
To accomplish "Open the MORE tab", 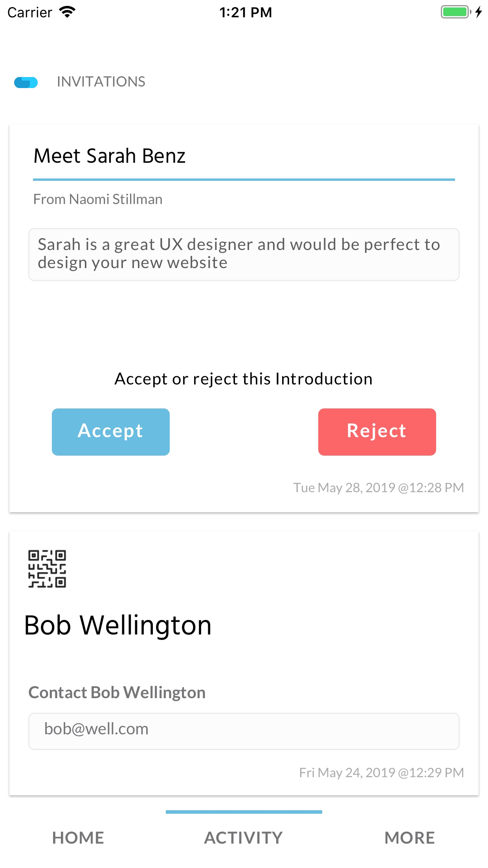I will tap(409, 838).
